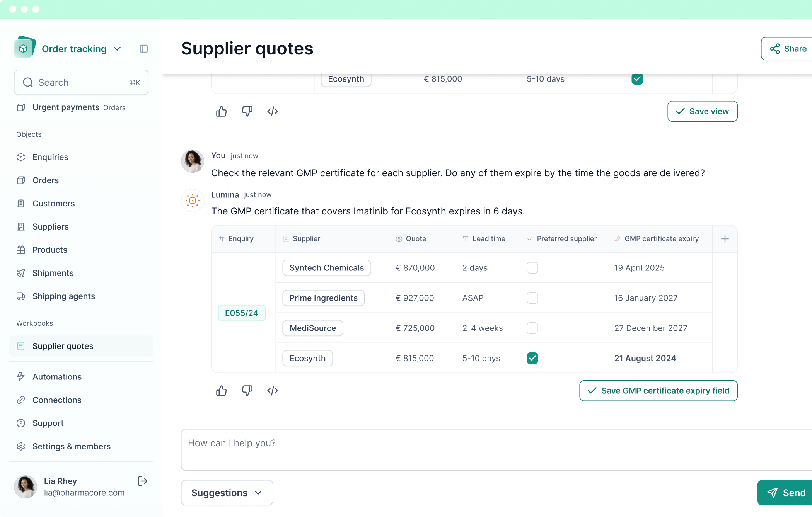Check preferred supplier for MediSource

click(532, 328)
